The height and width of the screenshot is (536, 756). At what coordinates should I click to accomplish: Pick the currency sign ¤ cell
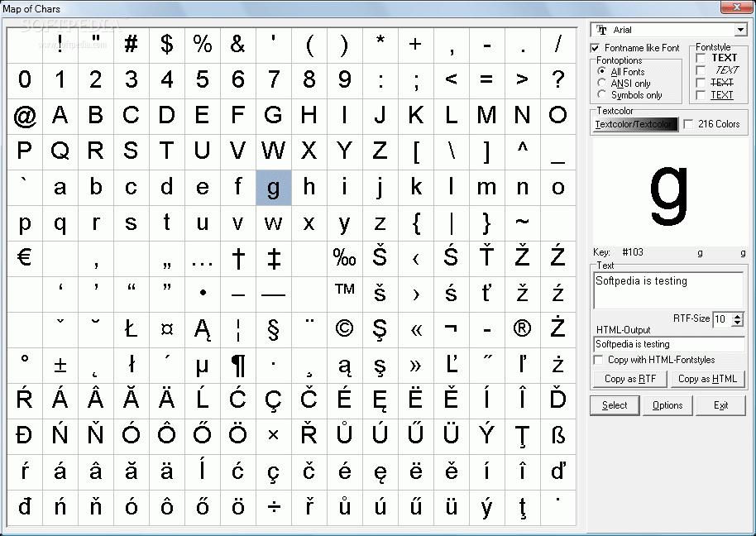(x=167, y=330)
